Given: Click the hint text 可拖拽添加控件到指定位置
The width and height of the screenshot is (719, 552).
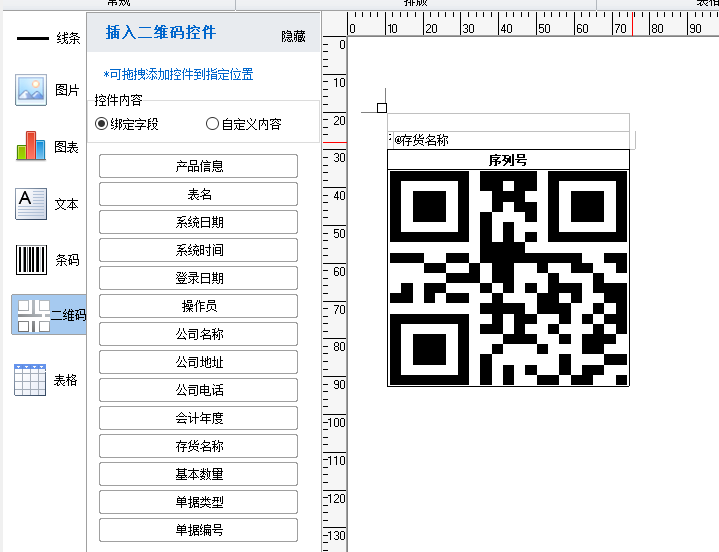Looking at the screenshot, I should coord(178,74).
